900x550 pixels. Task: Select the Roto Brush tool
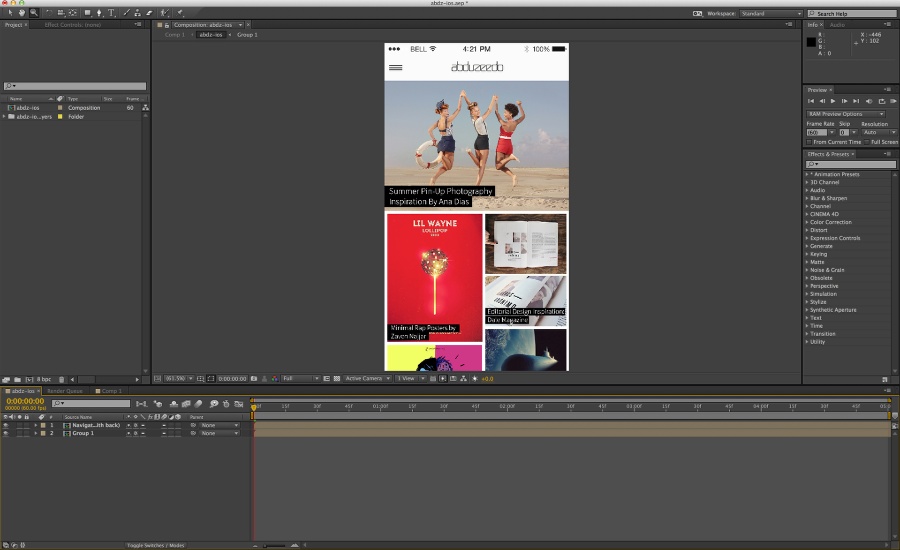[x=165, y=13]
